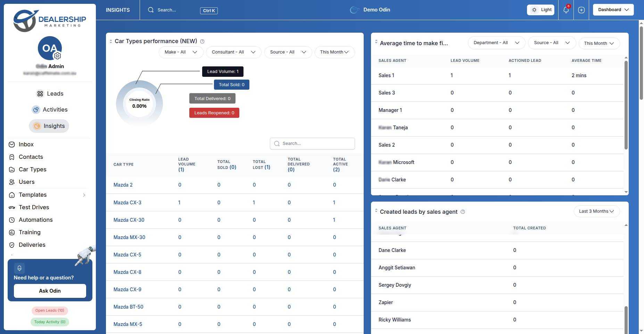
Task: Open the Mazda CX-30 link
Action: [129, 220]
